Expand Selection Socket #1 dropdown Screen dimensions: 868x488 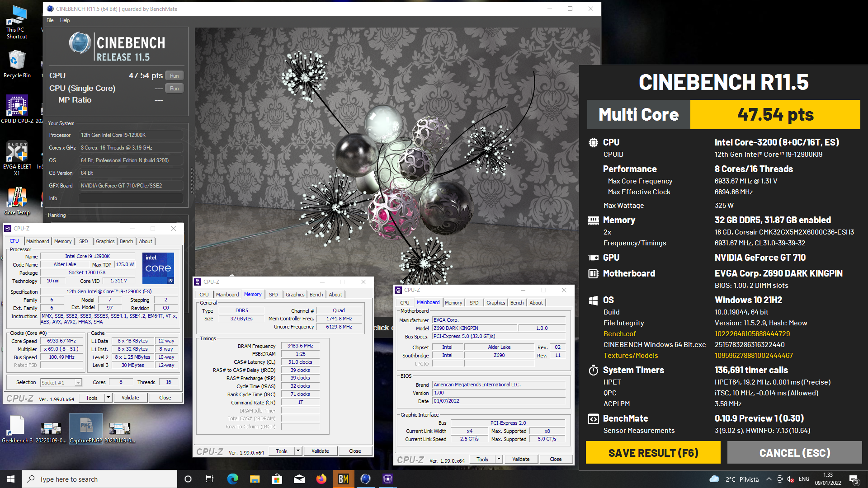[x=78, y=383]
